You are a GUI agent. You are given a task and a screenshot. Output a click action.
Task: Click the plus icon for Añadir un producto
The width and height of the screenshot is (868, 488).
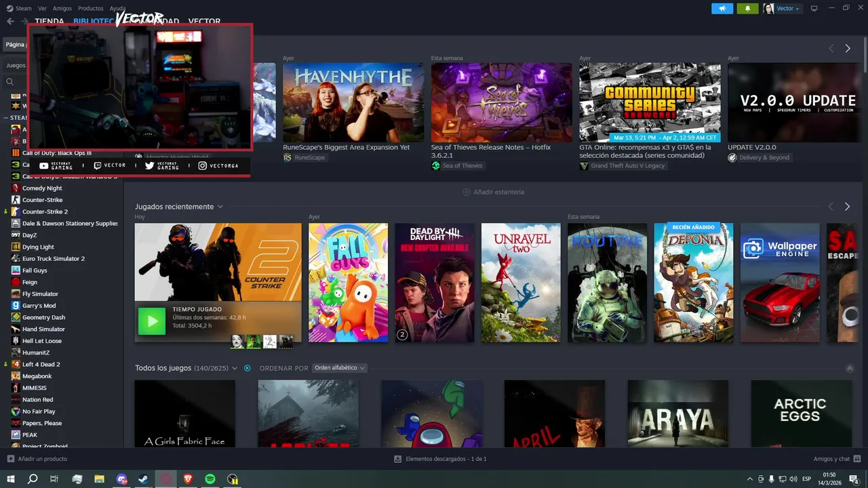coord(10,459)
